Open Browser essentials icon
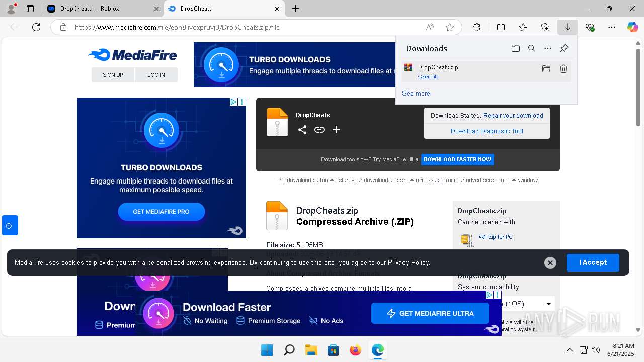644x362 pixels. [x=590, y=27]
